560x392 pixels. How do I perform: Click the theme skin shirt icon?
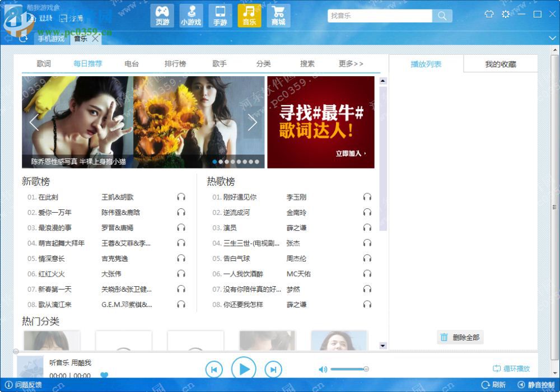click(489, 13)
